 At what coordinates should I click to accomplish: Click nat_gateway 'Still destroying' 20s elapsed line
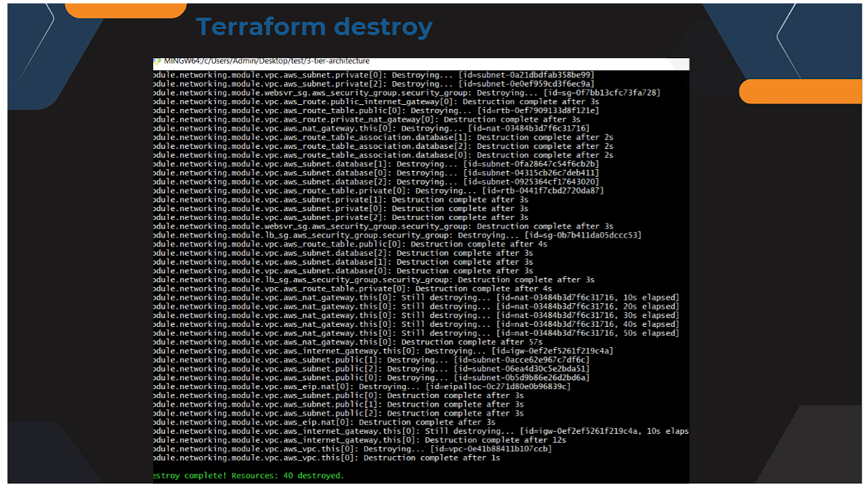pyautogui.click(x=416, y=306)
